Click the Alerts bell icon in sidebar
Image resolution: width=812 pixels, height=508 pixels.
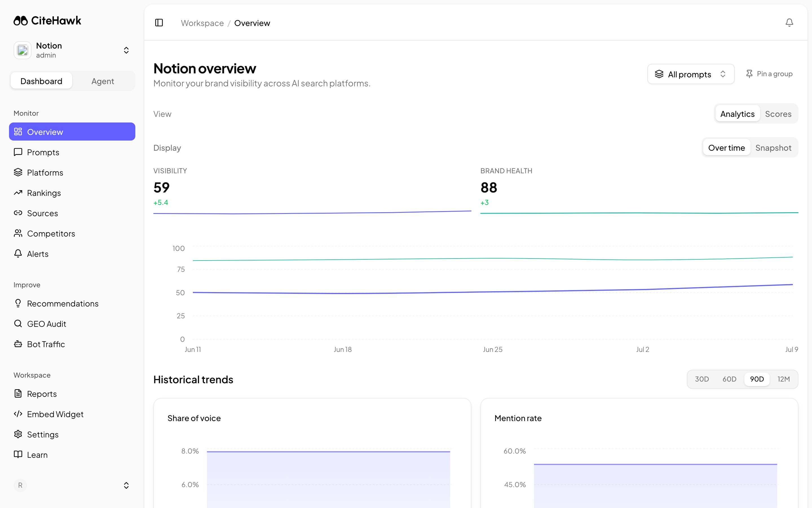tap(18, 254)
